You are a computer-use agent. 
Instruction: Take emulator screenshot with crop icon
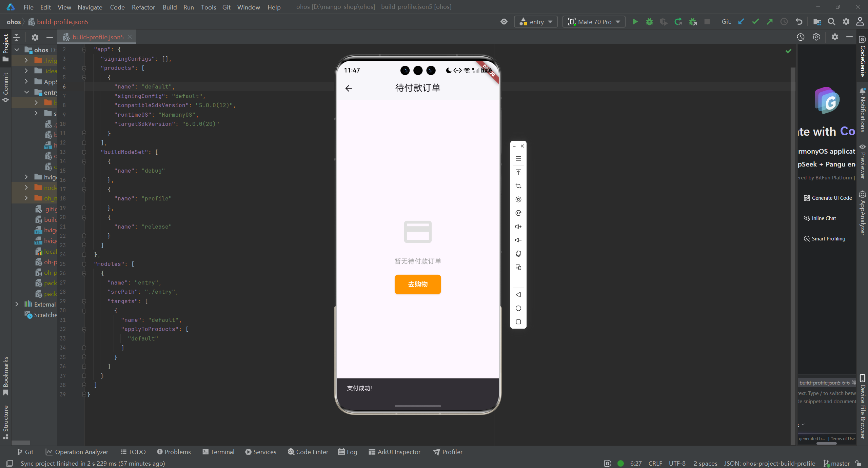tap(518, 186)
